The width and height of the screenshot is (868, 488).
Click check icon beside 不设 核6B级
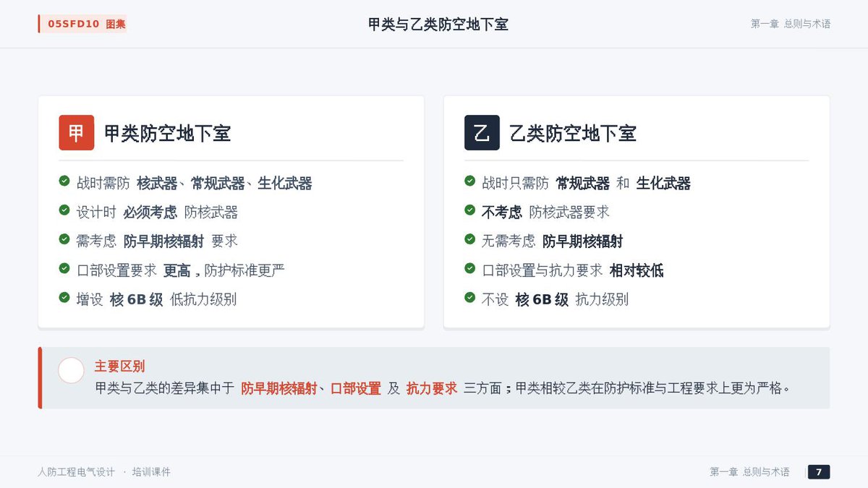pos(470,297)
